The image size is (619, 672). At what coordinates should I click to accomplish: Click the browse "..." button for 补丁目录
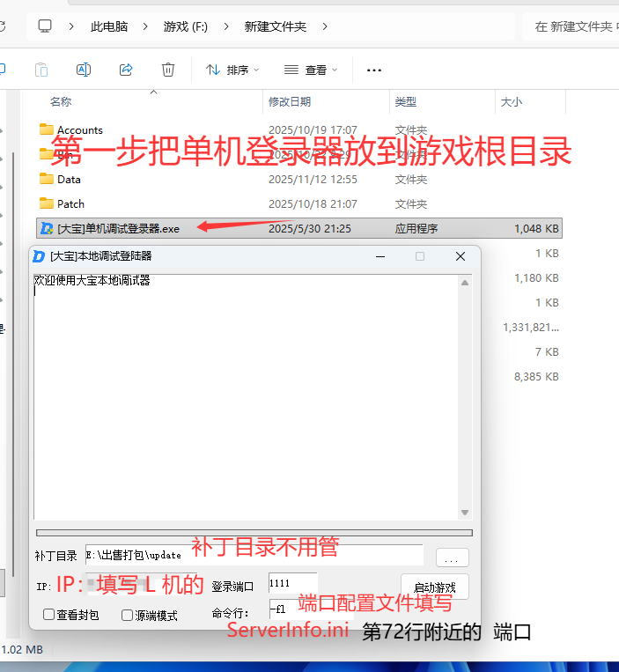[452, 558]
